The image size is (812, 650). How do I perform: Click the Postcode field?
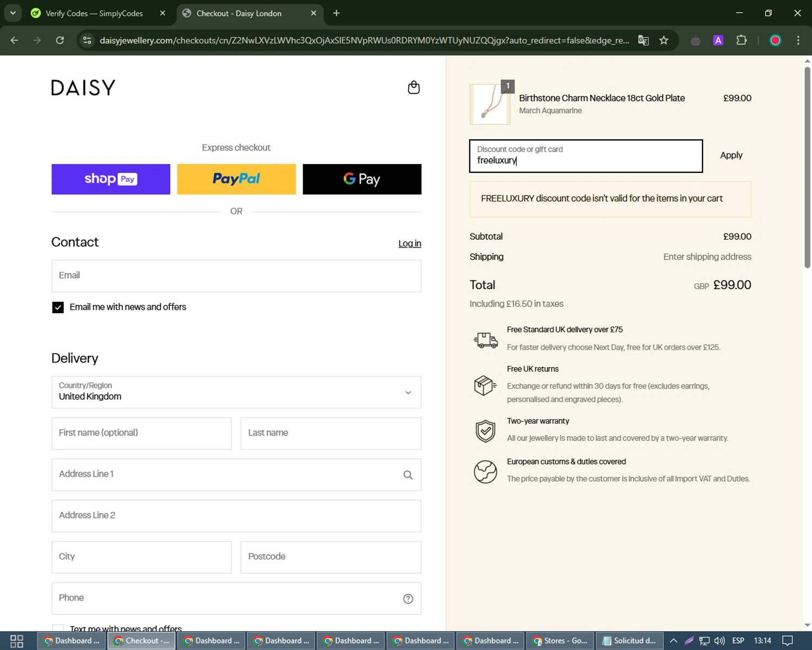(331, 557)
